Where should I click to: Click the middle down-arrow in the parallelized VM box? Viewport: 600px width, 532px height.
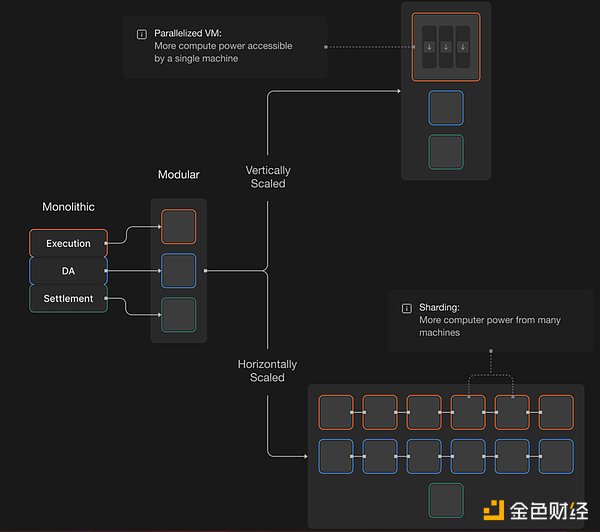(446, 47)
